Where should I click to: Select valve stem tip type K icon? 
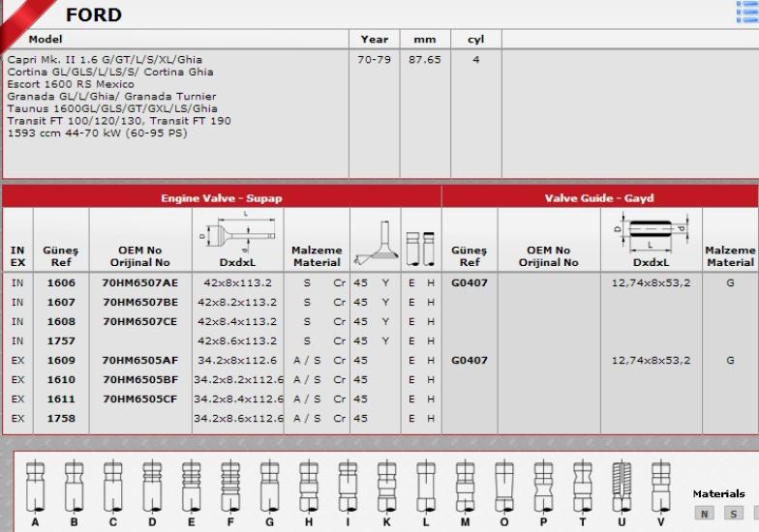click(387, 487)
